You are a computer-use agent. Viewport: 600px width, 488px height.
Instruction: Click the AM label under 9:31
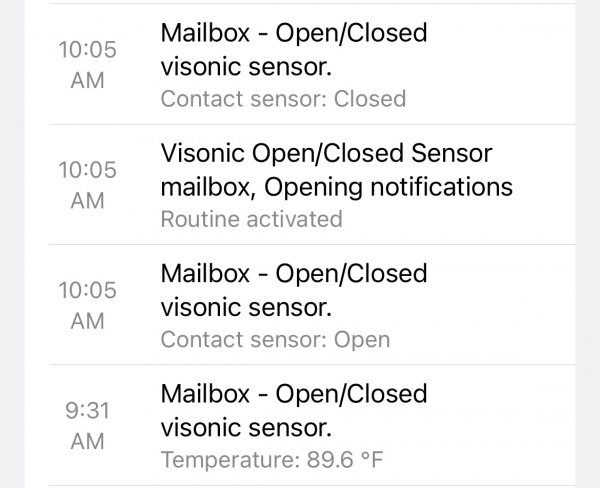tap(88, 441)
